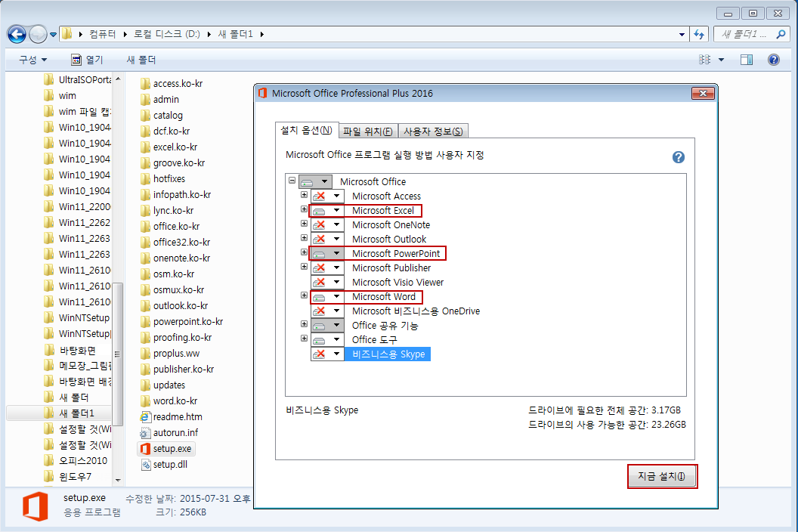Change the view with the view icon
The width and height of the screenshot is (798, 532).
[x=705, y=60]
